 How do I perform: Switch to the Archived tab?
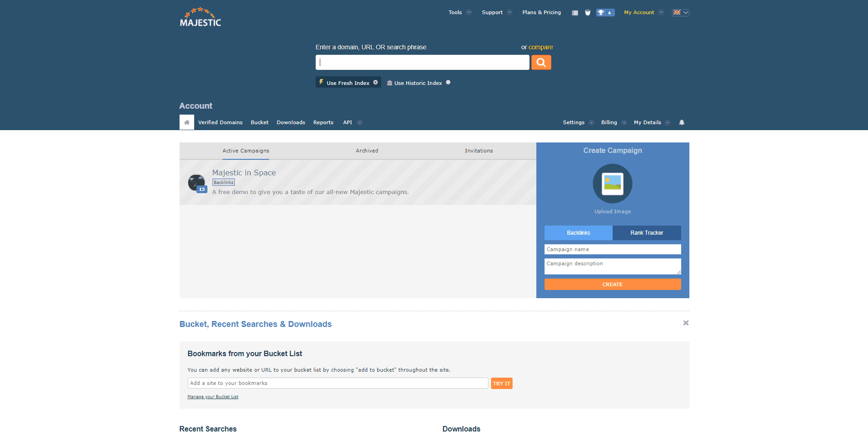tap(367, 151)
